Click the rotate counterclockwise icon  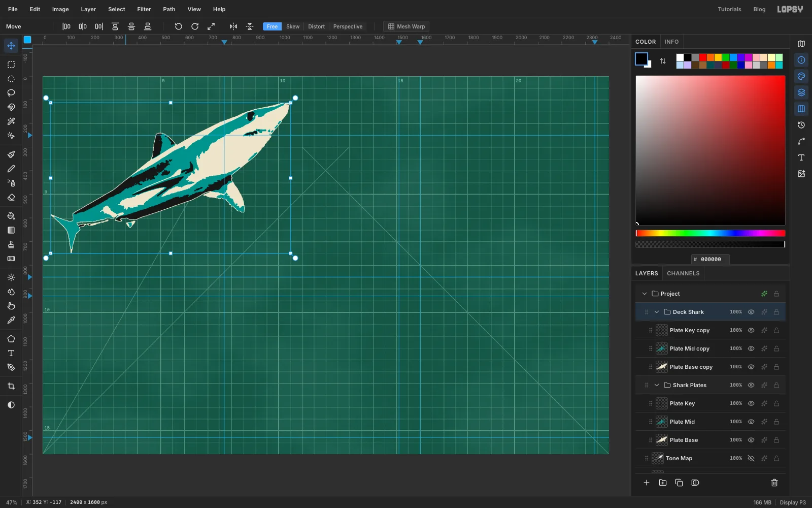[x=179, y=26]
